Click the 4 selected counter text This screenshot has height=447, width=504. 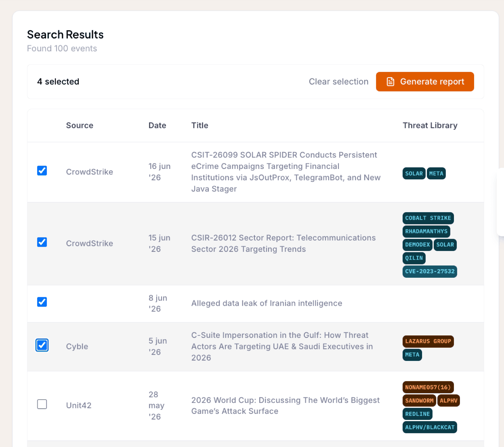pos(58,82)
